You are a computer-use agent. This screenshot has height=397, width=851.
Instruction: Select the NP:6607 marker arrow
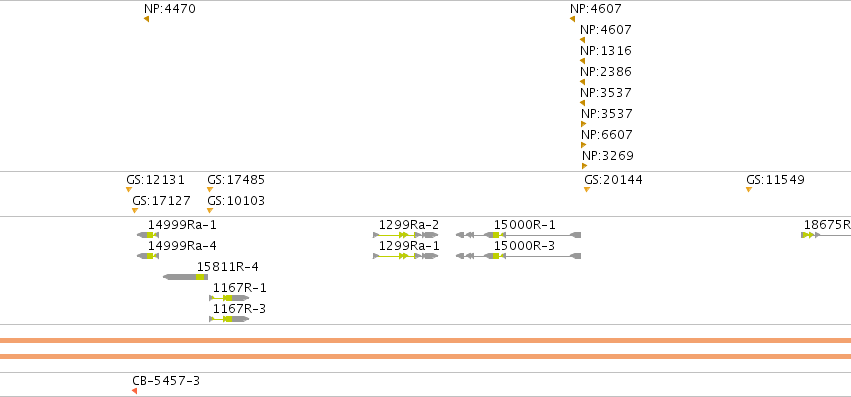pyautogui.click(x=583, y=145)
